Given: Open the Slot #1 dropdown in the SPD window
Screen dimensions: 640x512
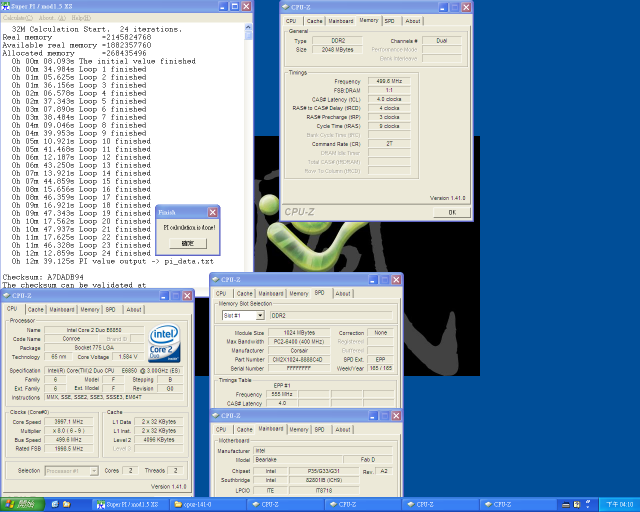Looking at the screenshot, I should 260,316.
